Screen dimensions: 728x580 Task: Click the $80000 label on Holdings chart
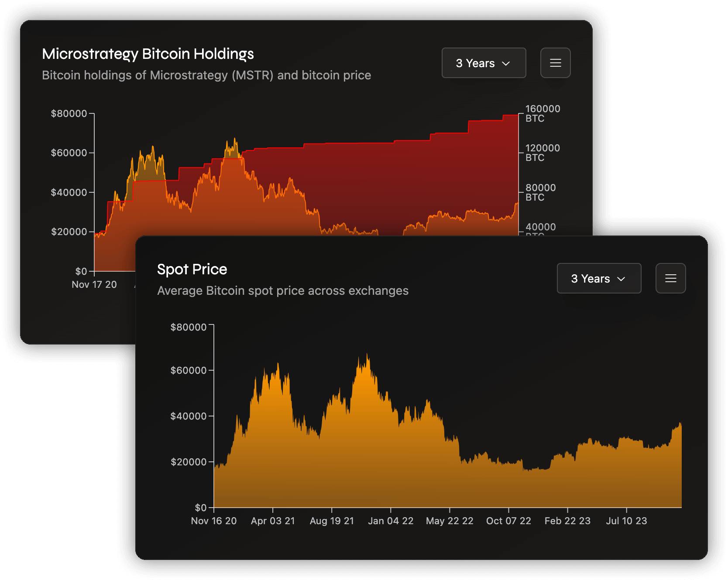(x=69, y=113)
